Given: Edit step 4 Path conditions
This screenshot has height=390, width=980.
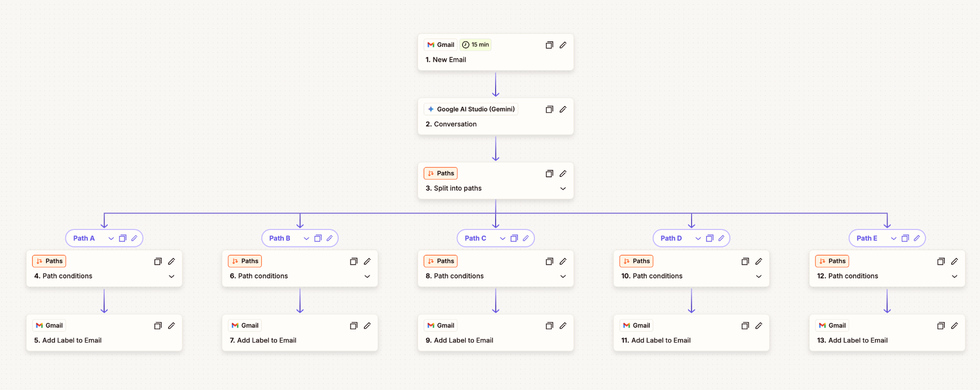Looking at the screenshot, I should pyautogui.click(x=171, y=261).
